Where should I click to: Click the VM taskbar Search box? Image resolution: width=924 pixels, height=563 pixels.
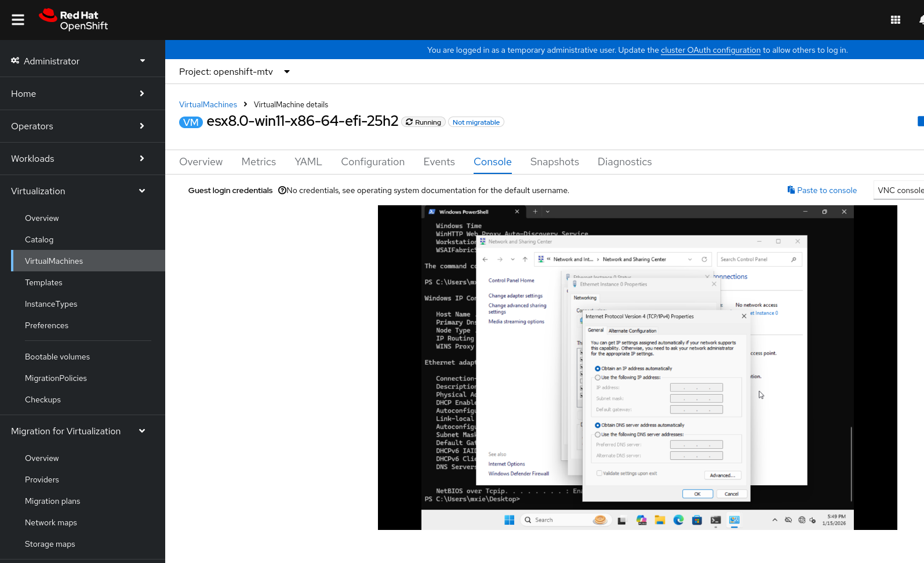565,520
